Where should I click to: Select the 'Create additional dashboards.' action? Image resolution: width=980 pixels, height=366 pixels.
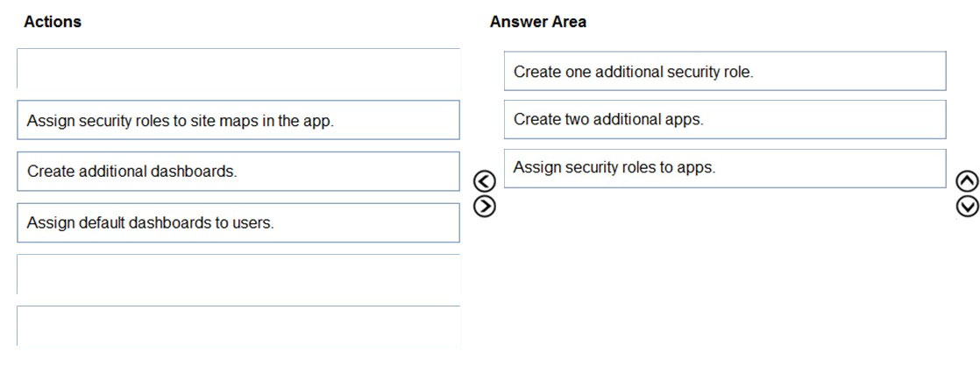(238, 171)
